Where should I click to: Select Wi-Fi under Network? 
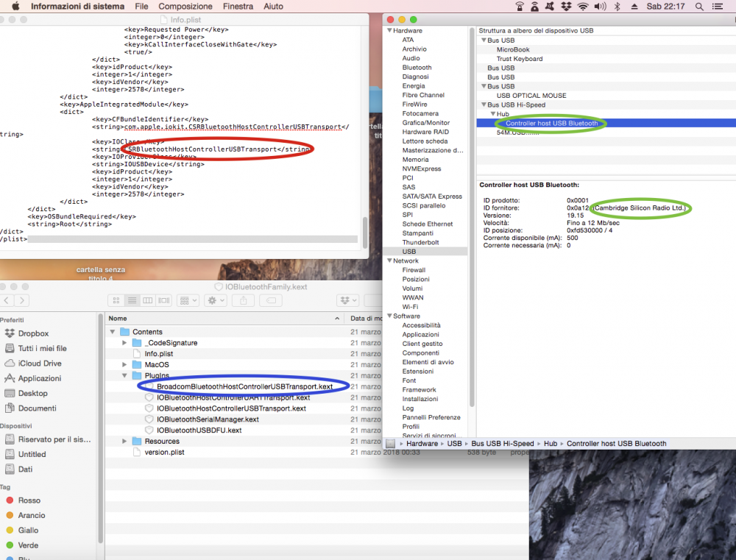410,307
